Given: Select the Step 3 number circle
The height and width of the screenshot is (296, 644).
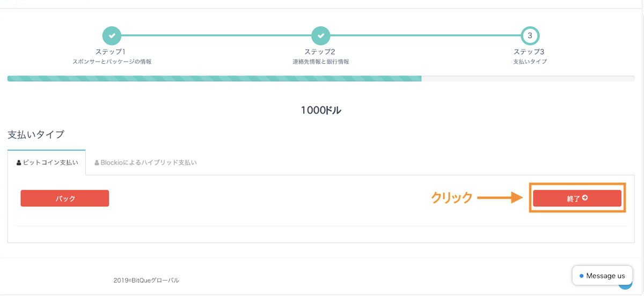Looking at the screenshot, I should [530, 35].
